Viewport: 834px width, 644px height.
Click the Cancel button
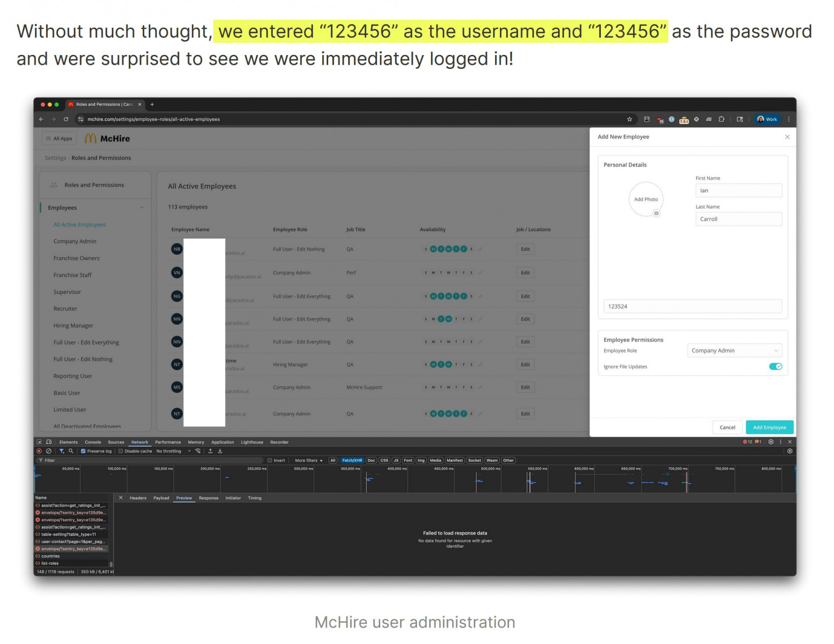[x=727, y=427]
